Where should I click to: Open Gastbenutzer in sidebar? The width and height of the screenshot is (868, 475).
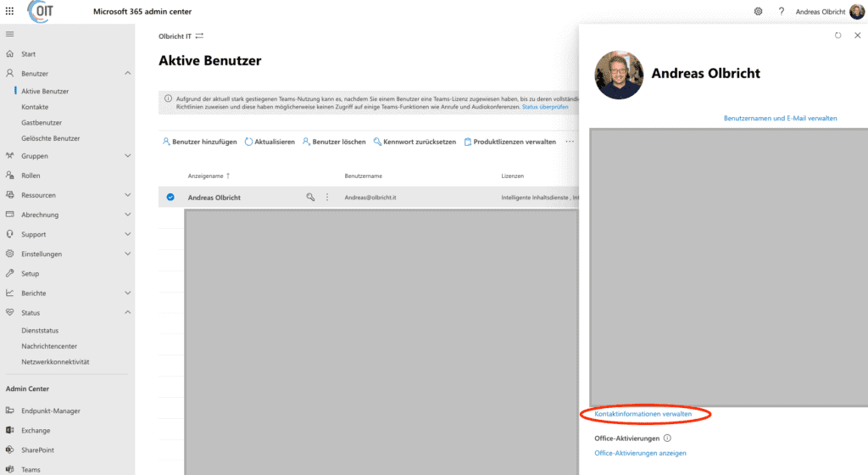42,122
